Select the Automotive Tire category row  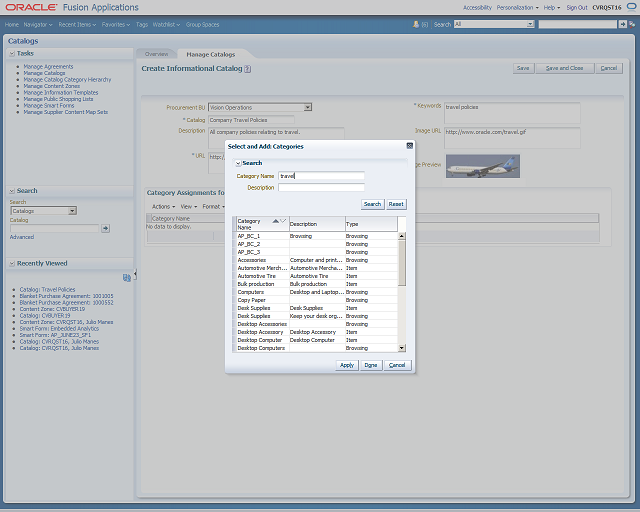(317, 276)
